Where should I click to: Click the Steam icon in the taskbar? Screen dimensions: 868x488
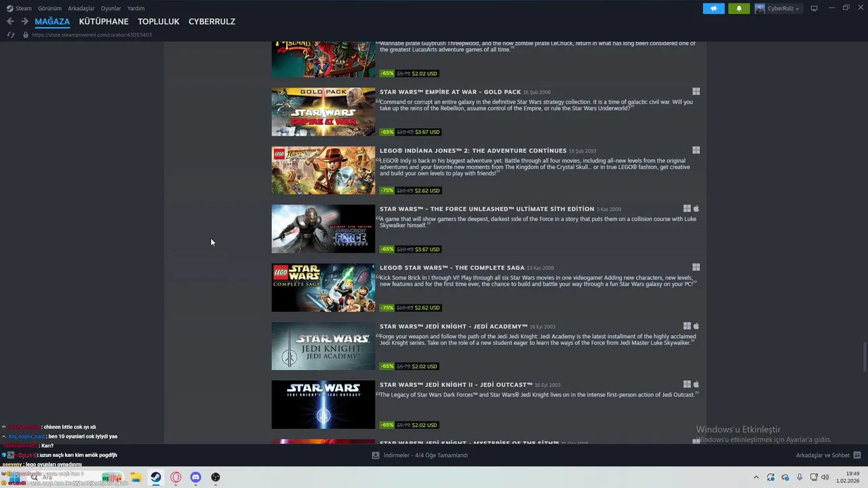pyautogui.click(x=156, y=477)
